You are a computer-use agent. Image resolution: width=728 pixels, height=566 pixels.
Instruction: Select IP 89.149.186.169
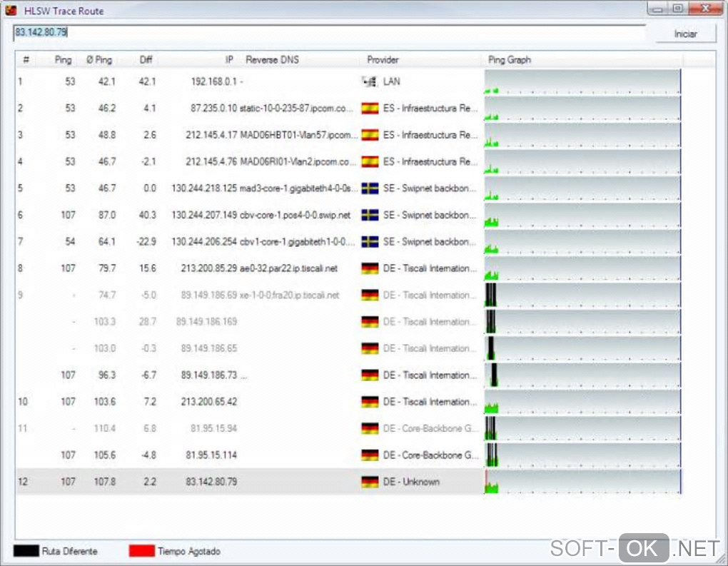[x=206, y=321]
